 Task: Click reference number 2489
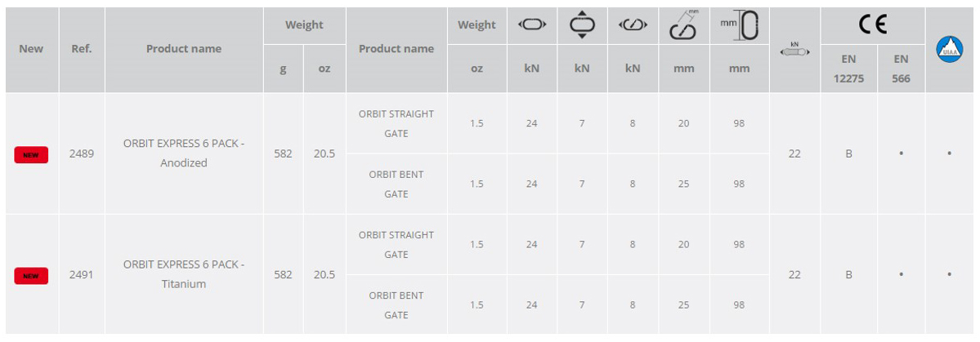click(x=82, y=153)
